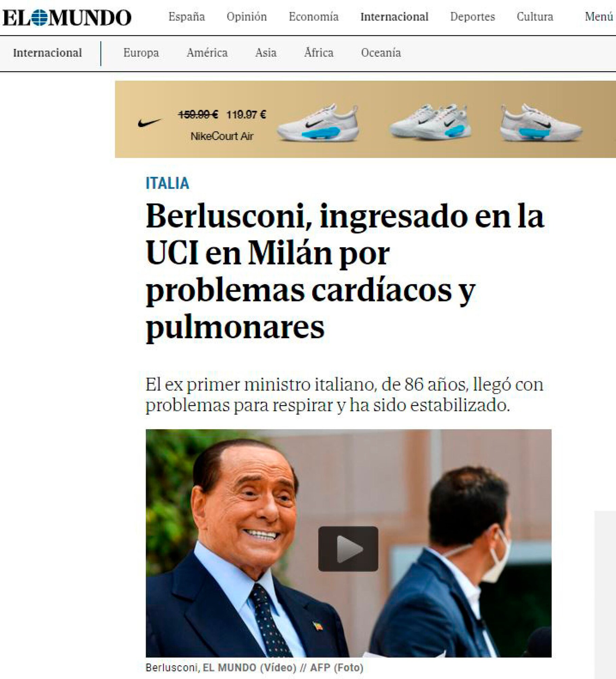Select the América subsection tab

point(207,53)
